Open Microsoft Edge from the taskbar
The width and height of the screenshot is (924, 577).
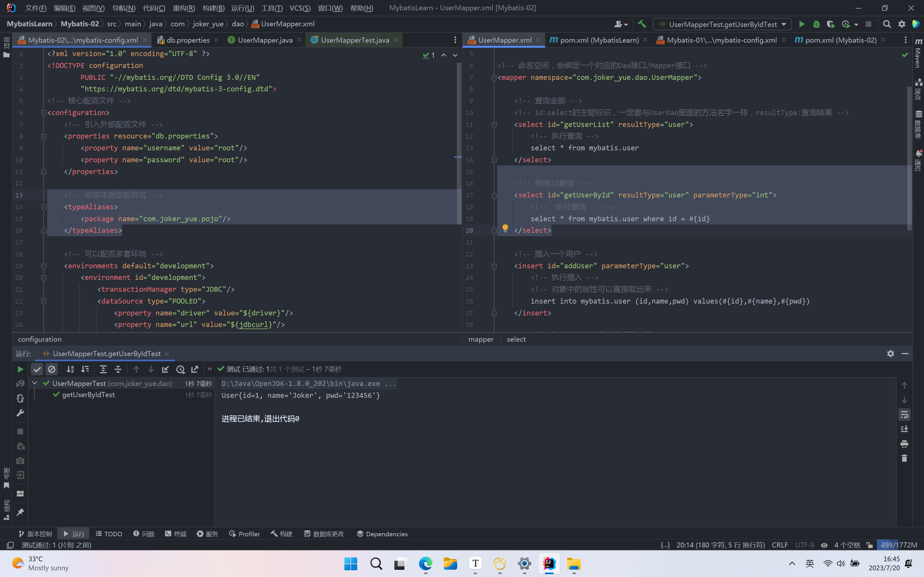point(425,564)
